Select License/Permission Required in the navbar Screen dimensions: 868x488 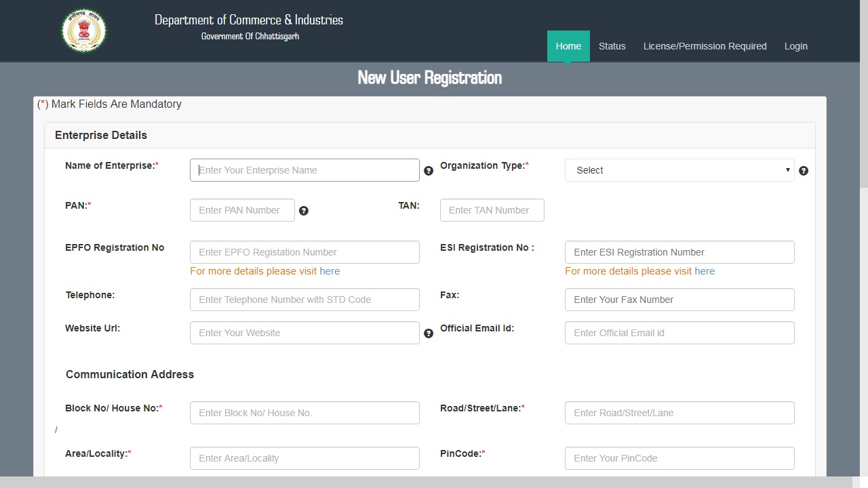(705, 46)
